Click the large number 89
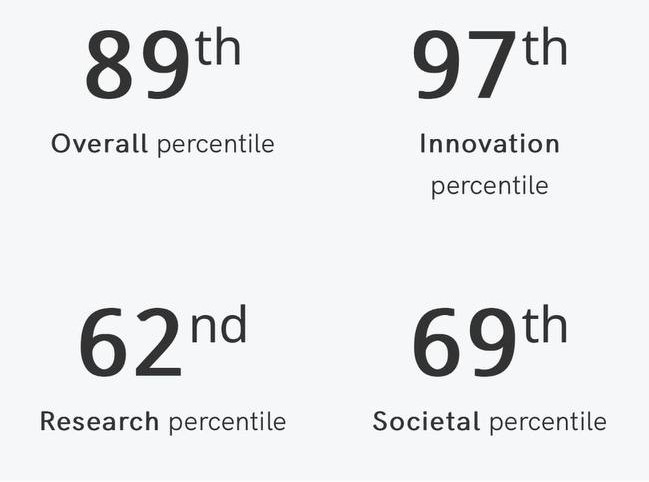Screen dimensions: 649x482 pyautogui.click(x=137, y=67)
